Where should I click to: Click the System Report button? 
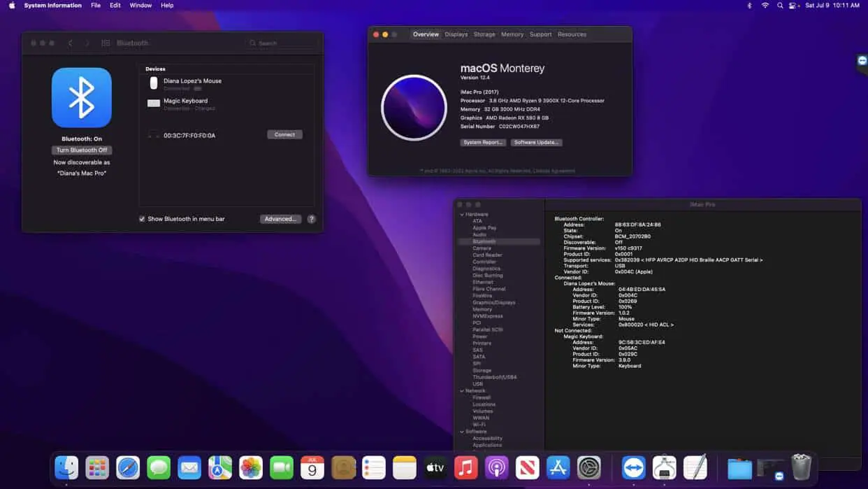coord(483,143)
